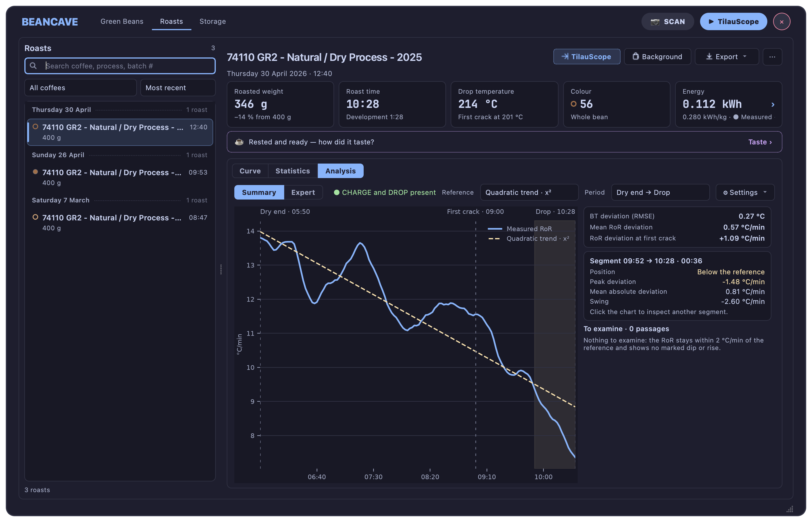Choose the Expert view toggle
This screenshot has width=812, height=522.
click(303, 193)
